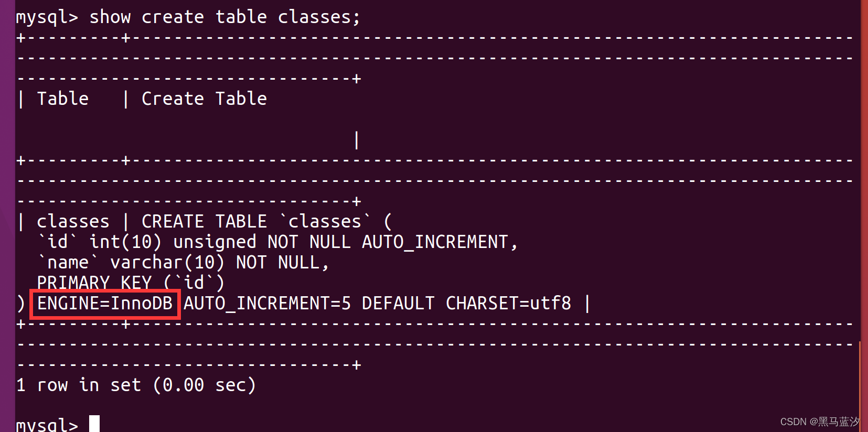
Task: Click the `name` varchar(10) NOT NULL line
Action: tap(183, 263)
